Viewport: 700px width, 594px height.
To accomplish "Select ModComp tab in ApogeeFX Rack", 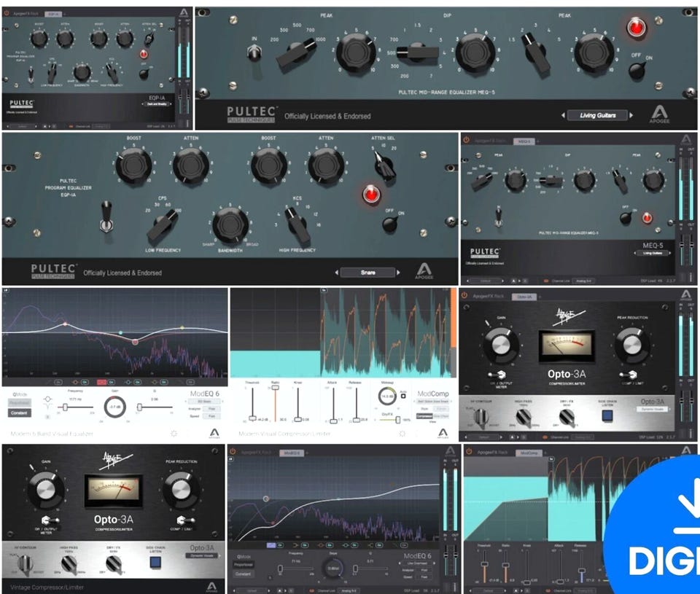I will [x=529, y=453].
